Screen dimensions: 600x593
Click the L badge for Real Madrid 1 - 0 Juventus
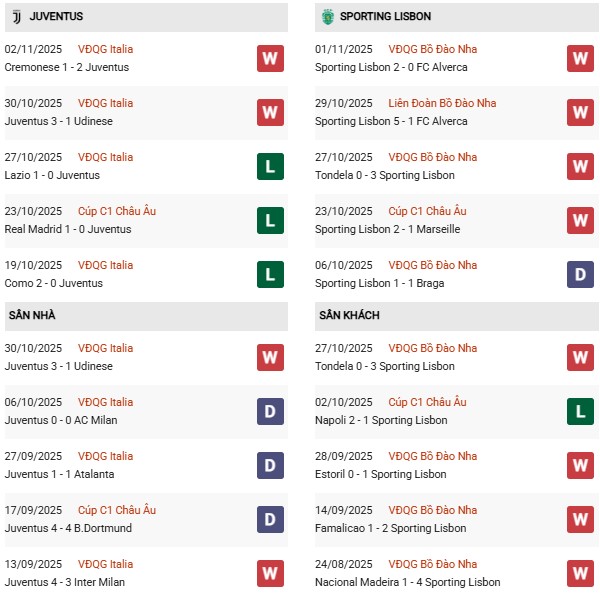tap(270, 220)
